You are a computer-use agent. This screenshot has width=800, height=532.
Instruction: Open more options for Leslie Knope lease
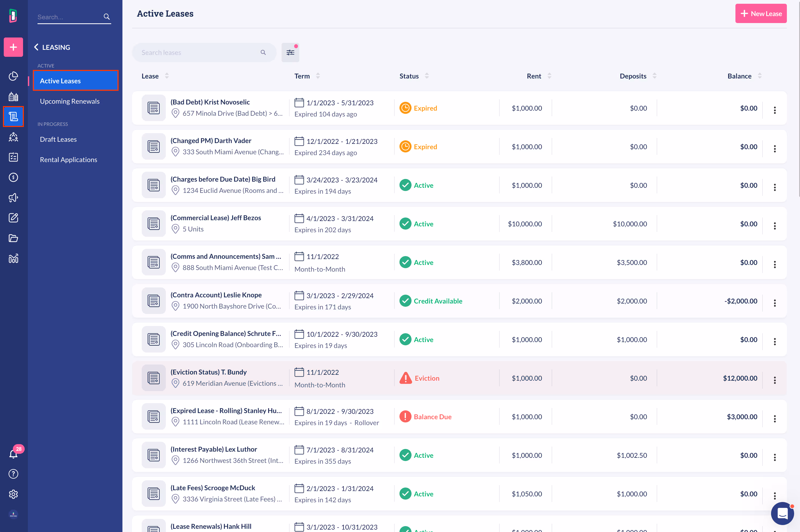(x=775, y=303)
